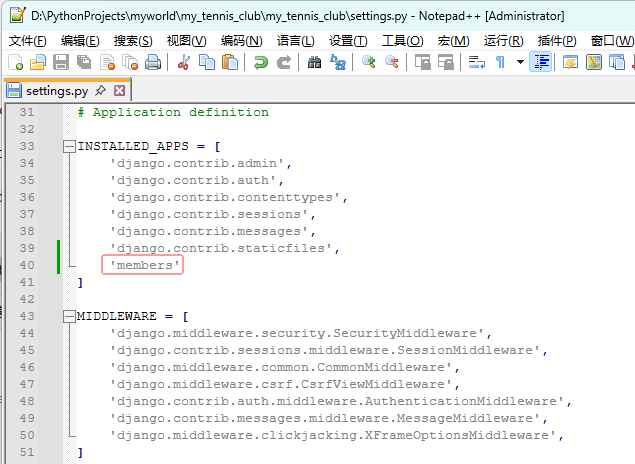Toggle show all characters pilcrow icon
This screenshot has width=635, height=464.
pos(501,63)
